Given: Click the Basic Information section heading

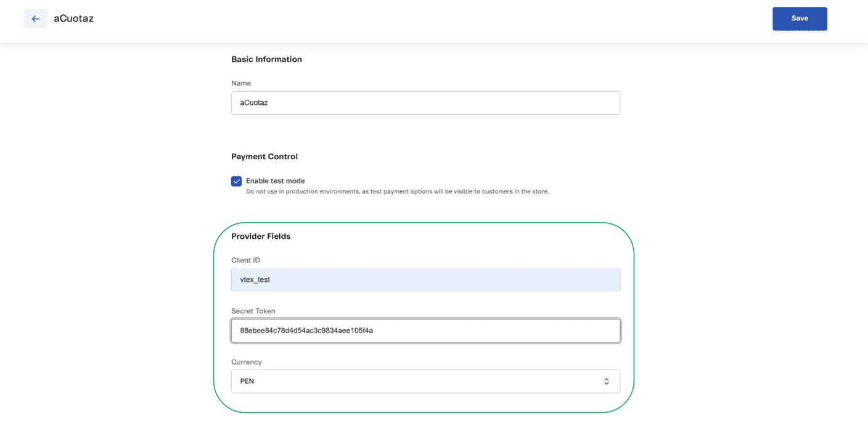Looking at the screenshot, I should coord(266,59).
